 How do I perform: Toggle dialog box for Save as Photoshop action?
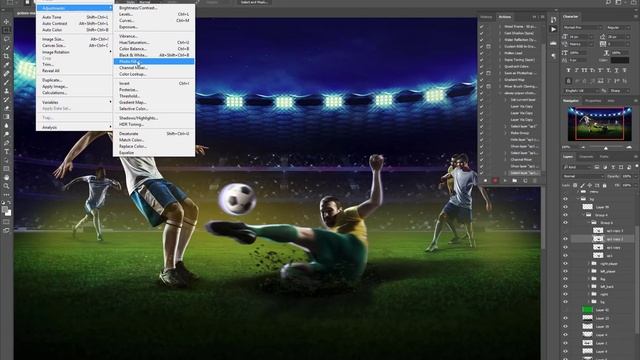click(489, 73)
